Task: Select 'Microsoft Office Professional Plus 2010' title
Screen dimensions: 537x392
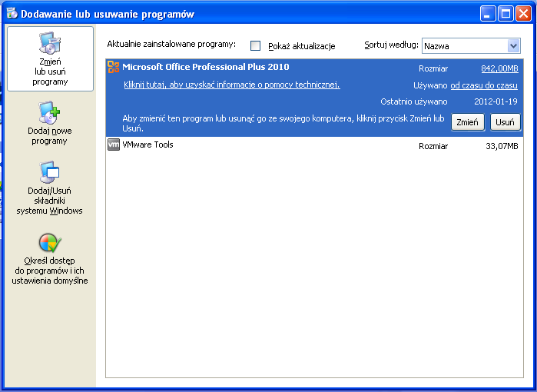Action: (205, 67)
